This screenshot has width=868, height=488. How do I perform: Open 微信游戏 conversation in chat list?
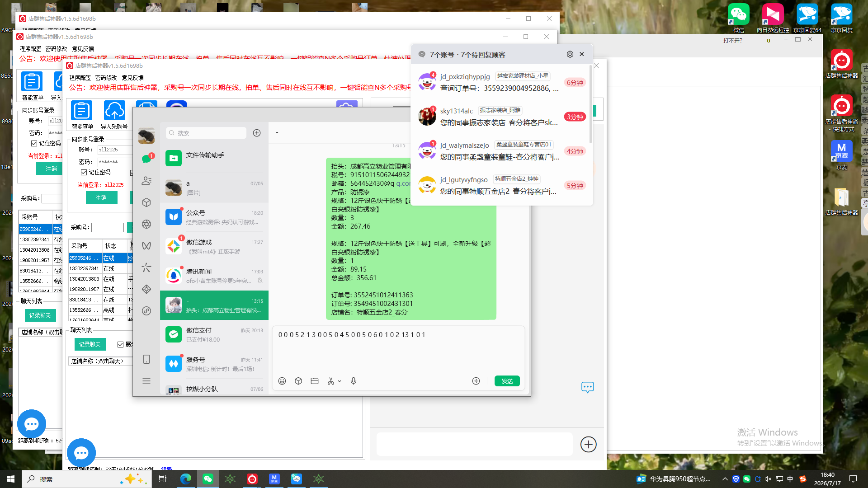point(214,247)
